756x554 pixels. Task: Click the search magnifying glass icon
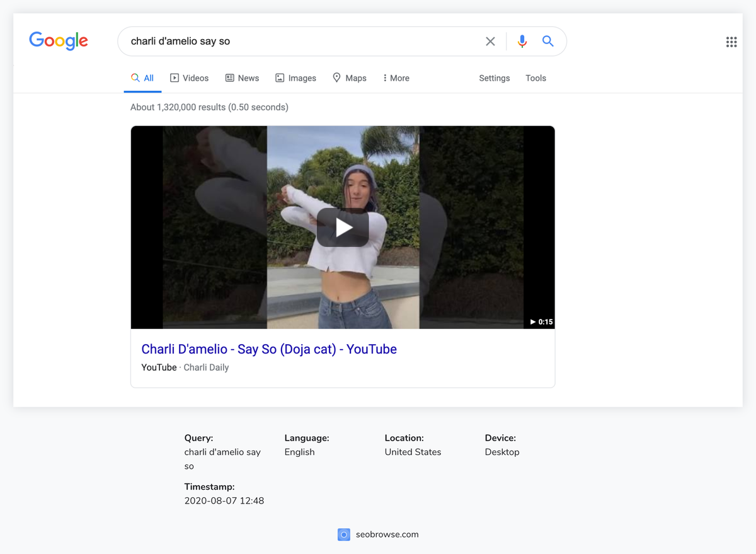(x=547, y=40)
